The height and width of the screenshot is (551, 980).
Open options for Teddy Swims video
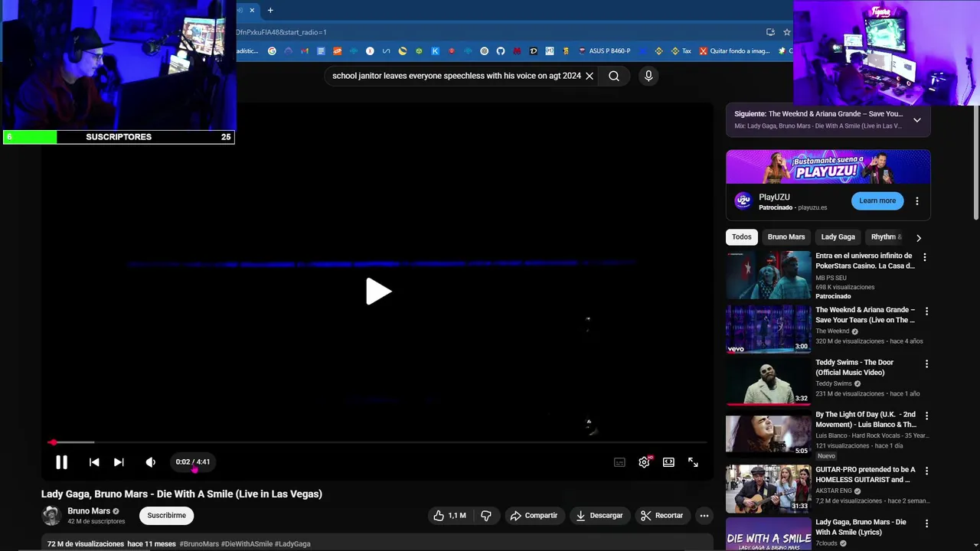[926, 364]
